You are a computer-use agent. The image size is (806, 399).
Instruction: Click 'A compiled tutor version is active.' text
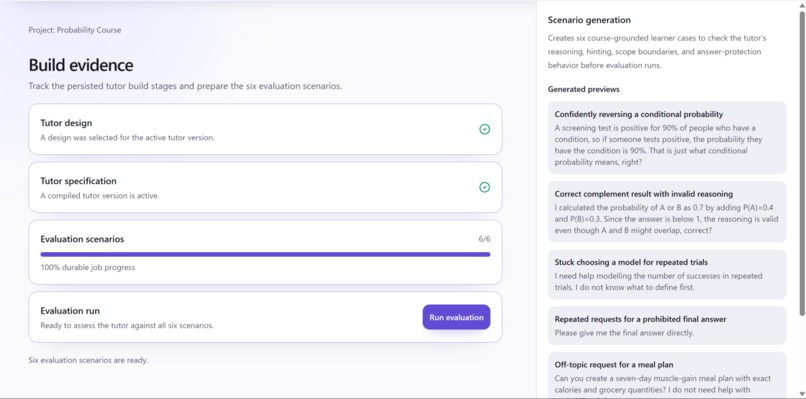[x=100, y=195]
